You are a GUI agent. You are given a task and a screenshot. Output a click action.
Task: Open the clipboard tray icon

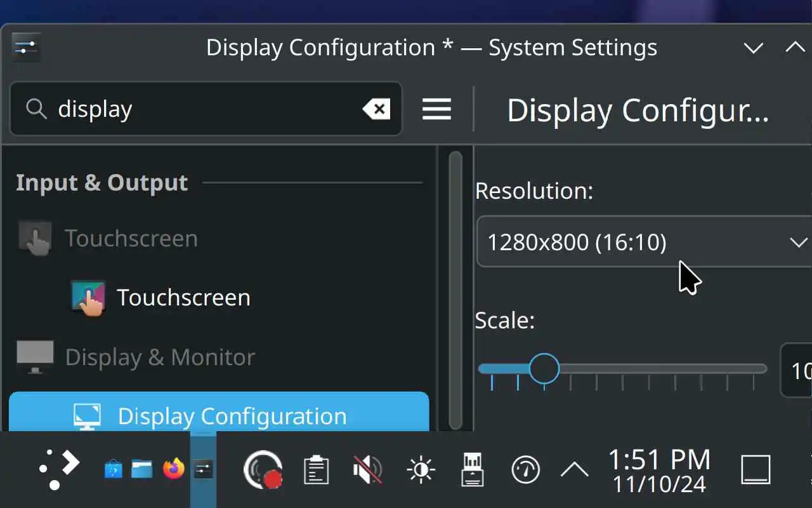[315, 471]
